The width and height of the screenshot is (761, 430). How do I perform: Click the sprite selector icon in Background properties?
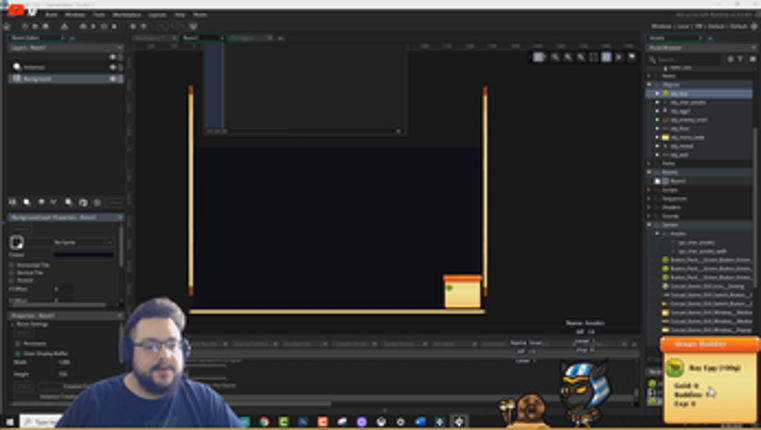[17, 242]
